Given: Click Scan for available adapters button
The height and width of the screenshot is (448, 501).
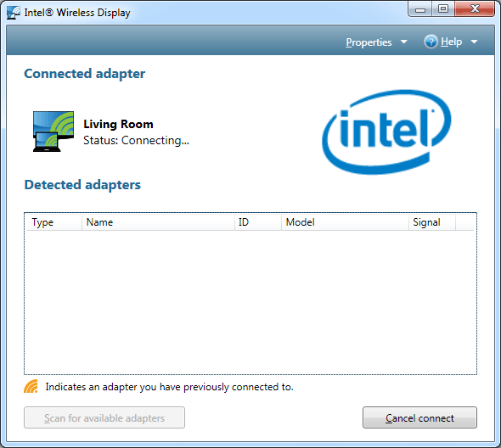Looking at the screenshot, I should 104,417.
